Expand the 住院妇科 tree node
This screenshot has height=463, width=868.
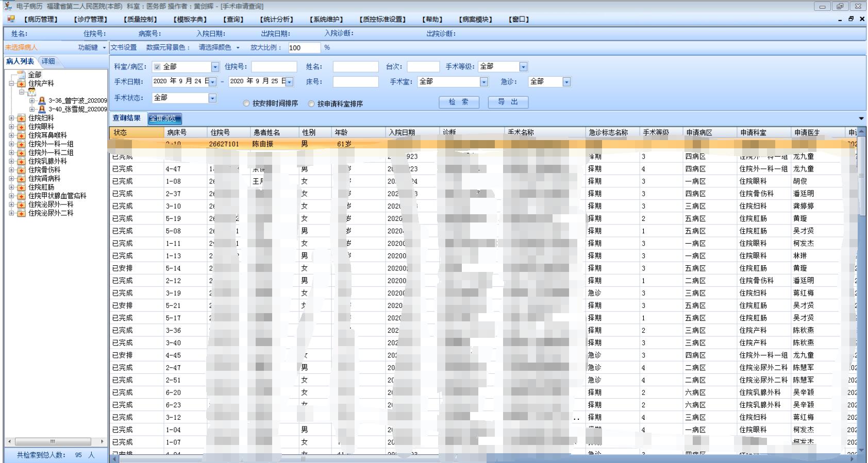tap(11, 118)
